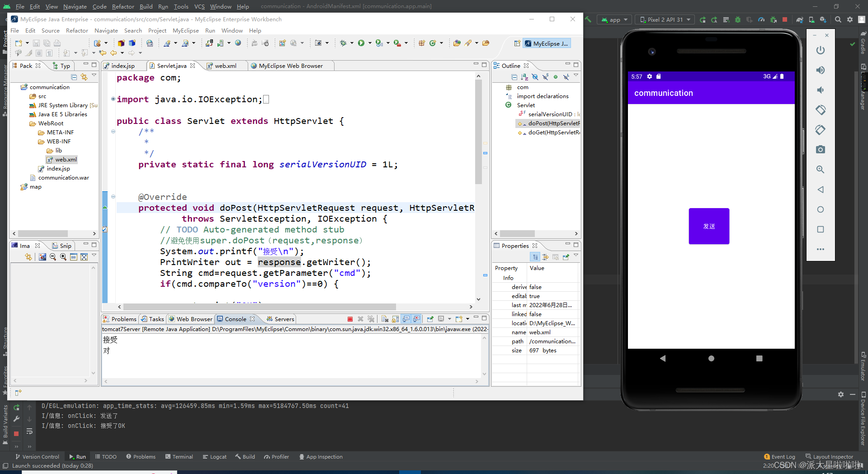Viewport: 868px width, 474px height.
Task: Toggle Show Console When Standard Out Changes
Action: 406,319
